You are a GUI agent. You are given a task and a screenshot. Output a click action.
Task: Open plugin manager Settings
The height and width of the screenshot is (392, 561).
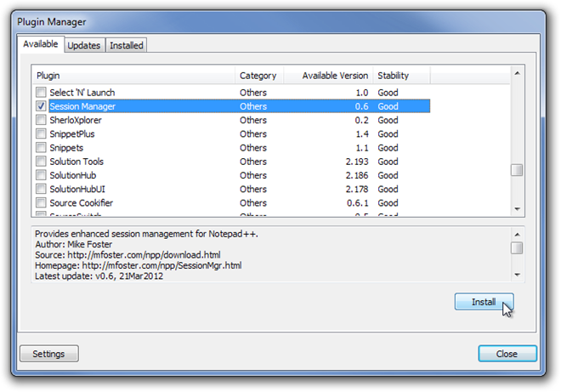point(49,354)
